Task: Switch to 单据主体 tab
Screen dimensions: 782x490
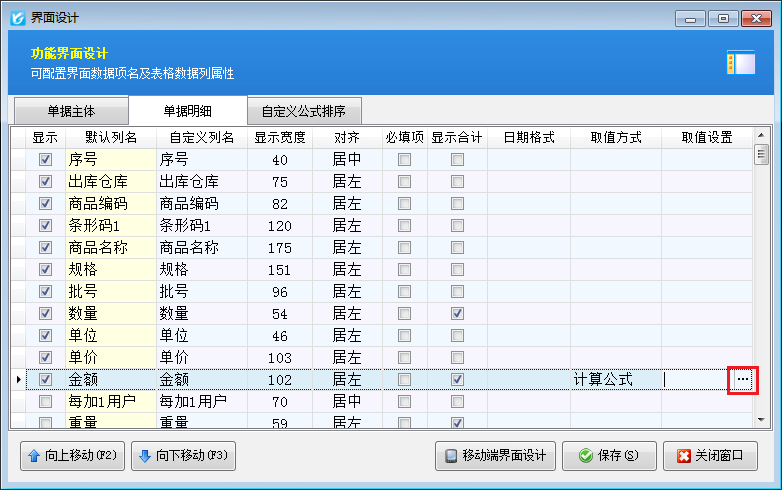Action: tap(70, 111)
